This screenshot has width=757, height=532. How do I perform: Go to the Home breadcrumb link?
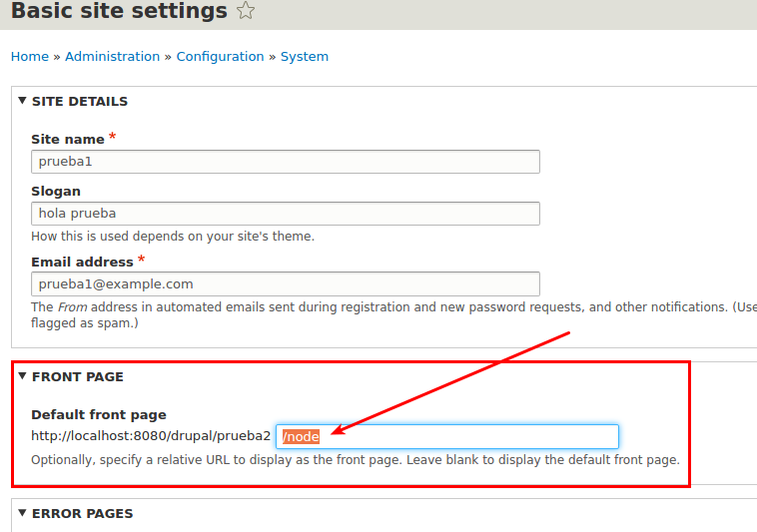tap(29, 57)
